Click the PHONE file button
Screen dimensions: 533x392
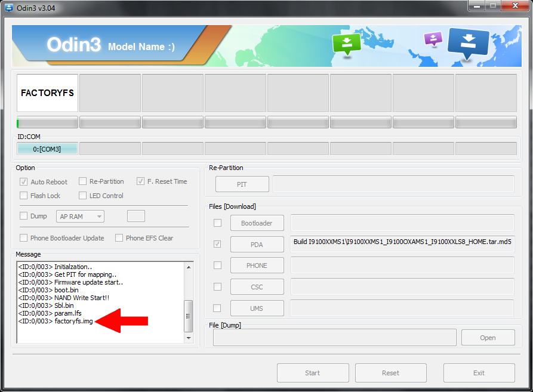pyautogui.click(x=257, y=266)
